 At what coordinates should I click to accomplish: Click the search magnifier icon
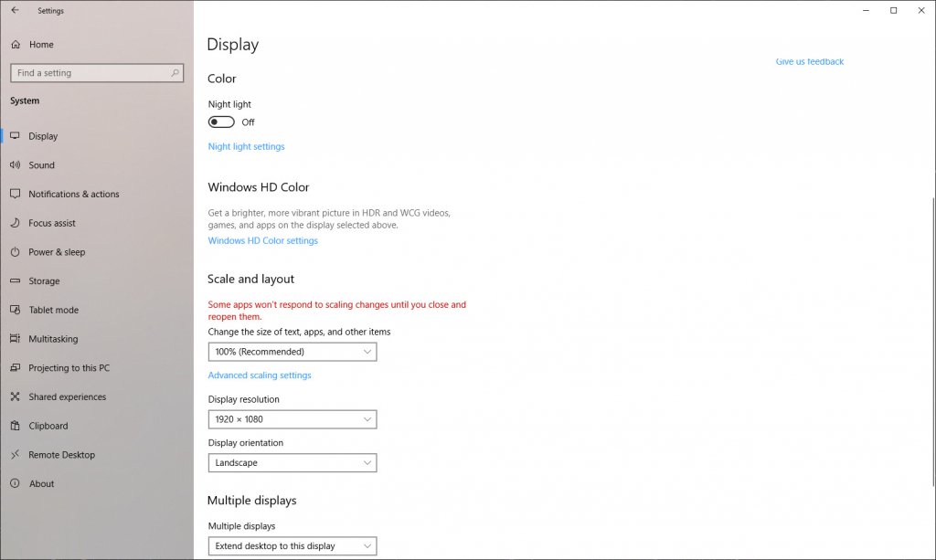175,73
